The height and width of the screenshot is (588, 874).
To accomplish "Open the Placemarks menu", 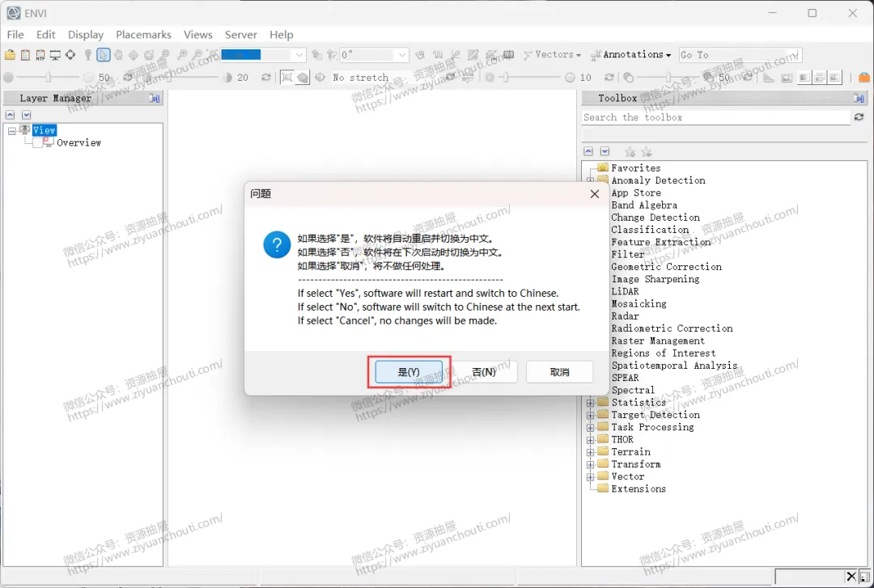I will (144, 35).
